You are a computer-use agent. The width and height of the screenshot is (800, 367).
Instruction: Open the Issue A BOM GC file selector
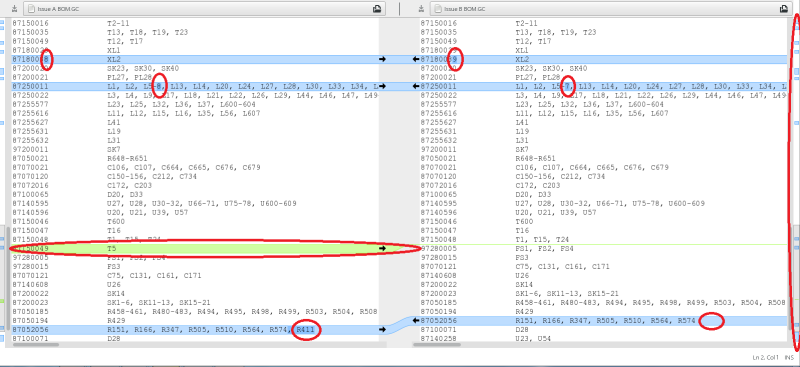(x=204, y=9)
